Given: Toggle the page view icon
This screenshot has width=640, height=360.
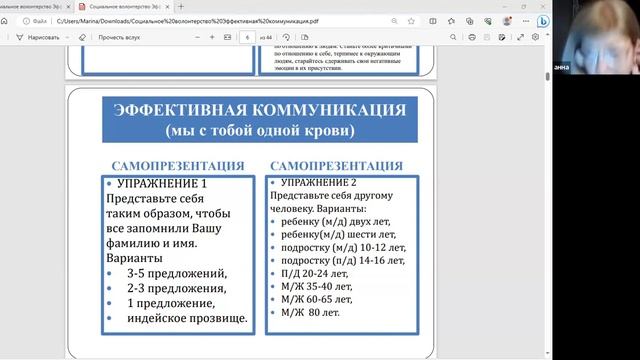Looking at the screenshot, I should point(304,37).
